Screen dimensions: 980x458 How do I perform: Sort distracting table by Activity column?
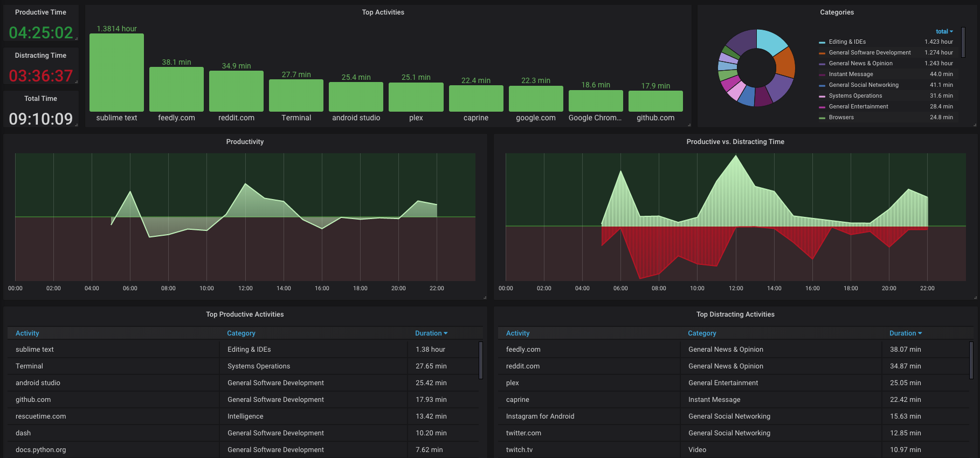pos(518,333)
